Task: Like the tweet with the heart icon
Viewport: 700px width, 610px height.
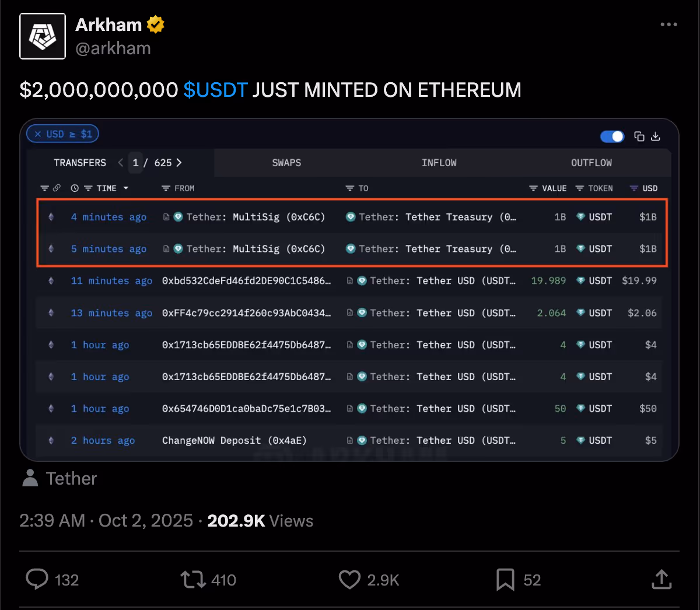Action: point(349,579)
